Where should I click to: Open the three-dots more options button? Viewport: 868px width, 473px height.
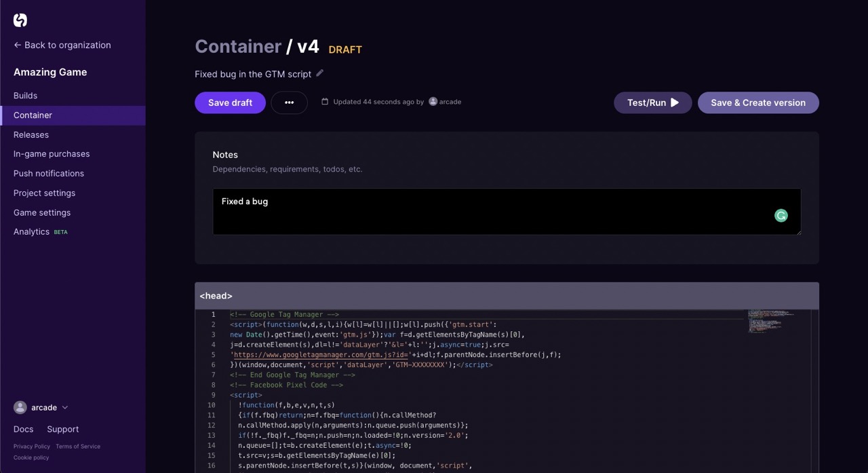tap(289, 102)
